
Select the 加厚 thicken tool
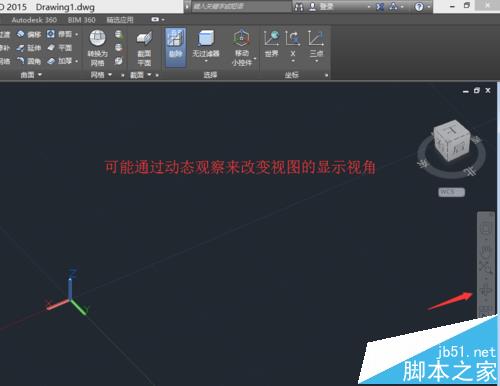point(60,61)
